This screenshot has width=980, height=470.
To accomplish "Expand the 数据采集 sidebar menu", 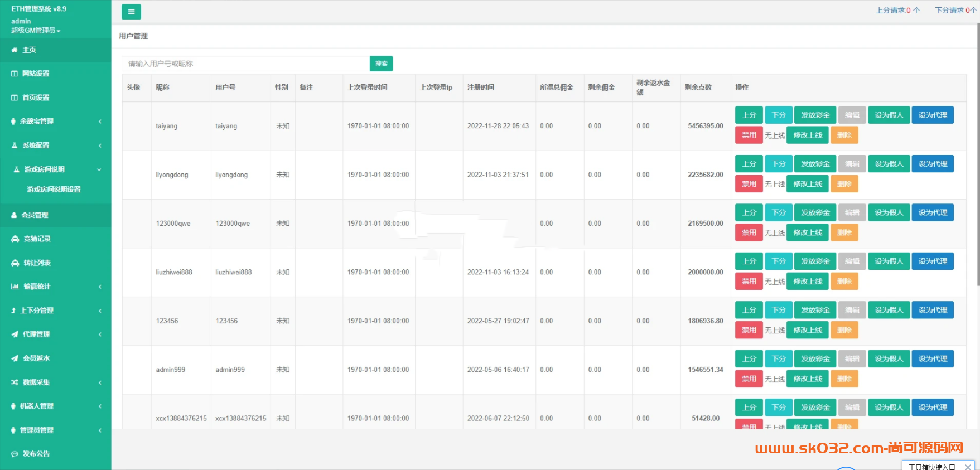I will [56, 382].
